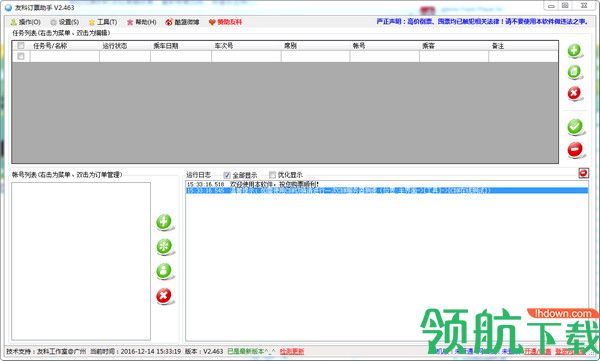600x361 pixels.
Task: Minimize the 友科订票助手 window
Action: [x=551, y=6]
